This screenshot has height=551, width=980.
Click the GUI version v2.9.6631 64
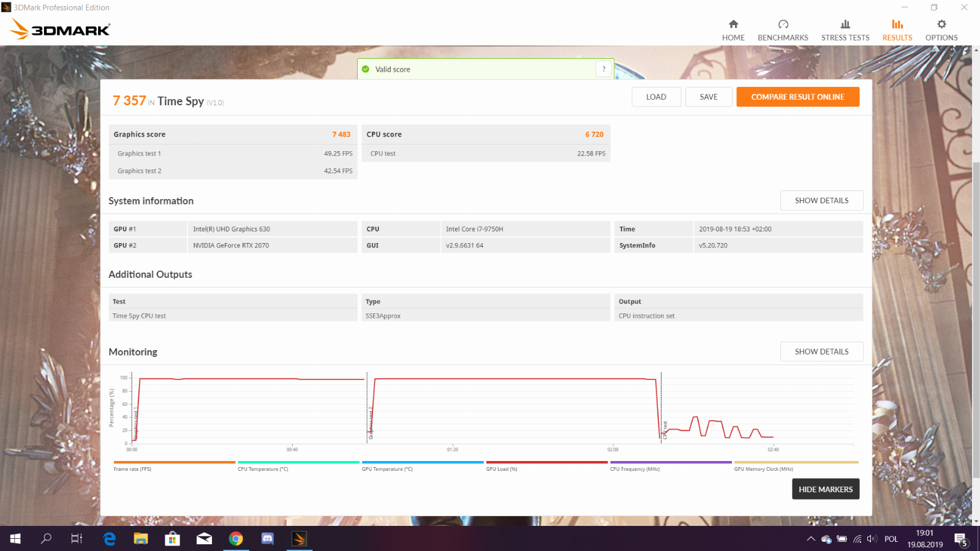464,246
